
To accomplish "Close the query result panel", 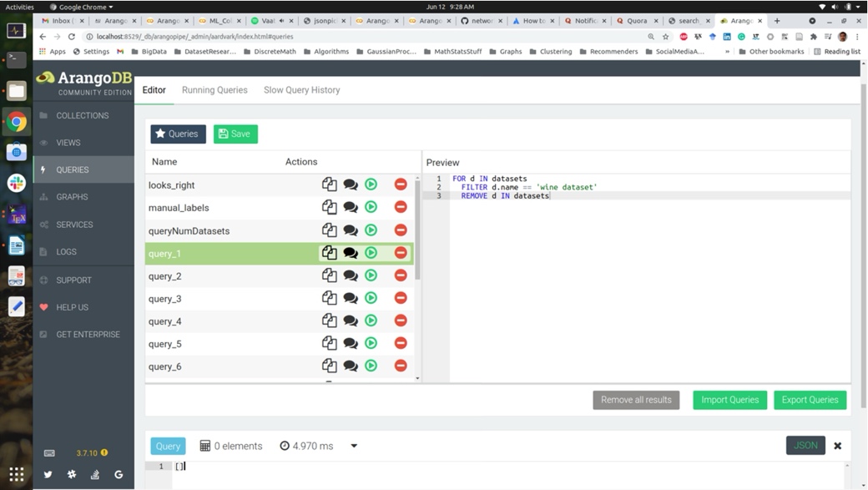I will (x=838, y=446).
